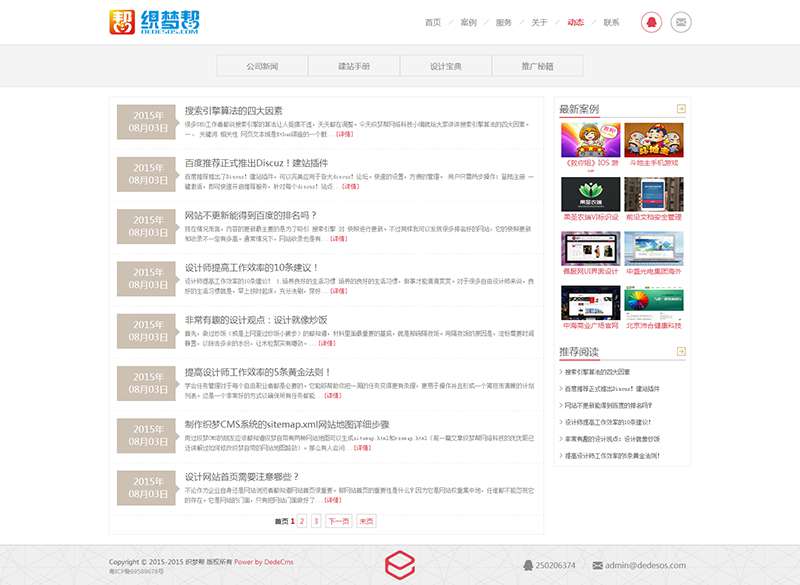Click the mail icon beside admin@dedesos.com
Image resolution: width=800 pixels, height=585 pixels.
tap(597, 565)
